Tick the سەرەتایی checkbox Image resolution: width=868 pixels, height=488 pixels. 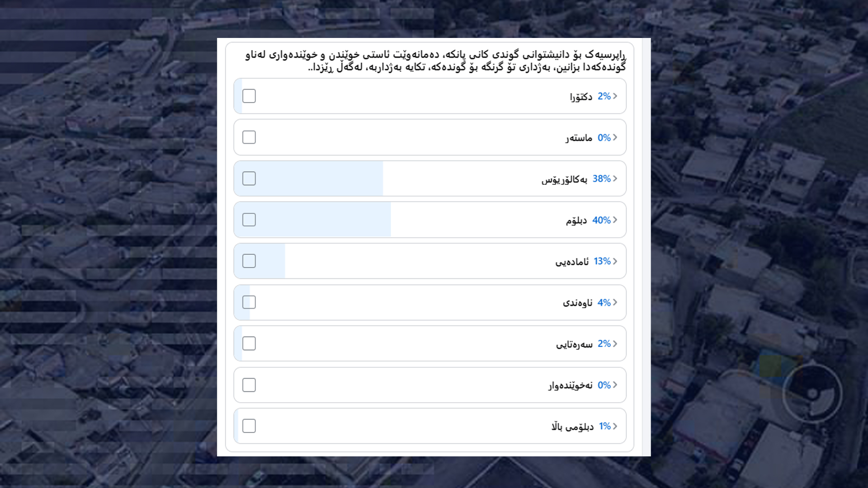(x=249, y=343)
